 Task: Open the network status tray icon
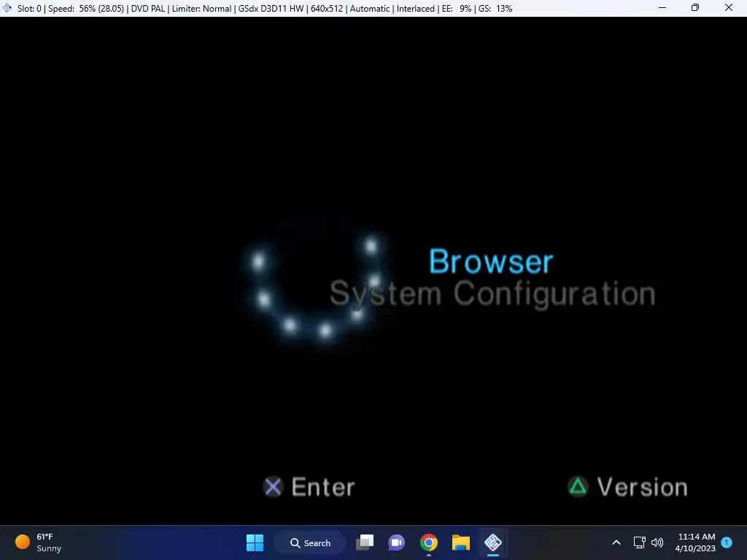click(x=639, y=542)
